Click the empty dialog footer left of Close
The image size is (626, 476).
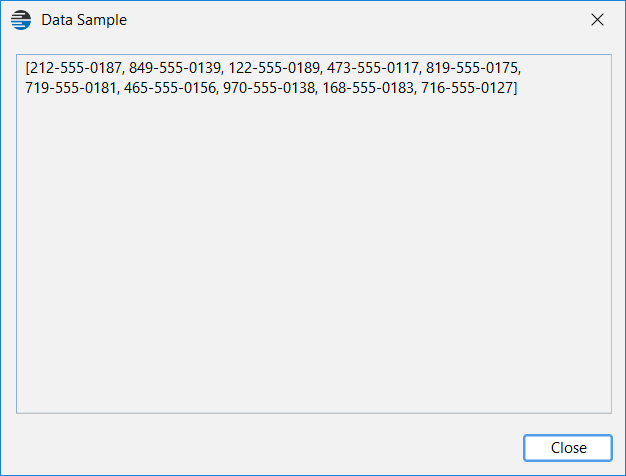(260, 447)
